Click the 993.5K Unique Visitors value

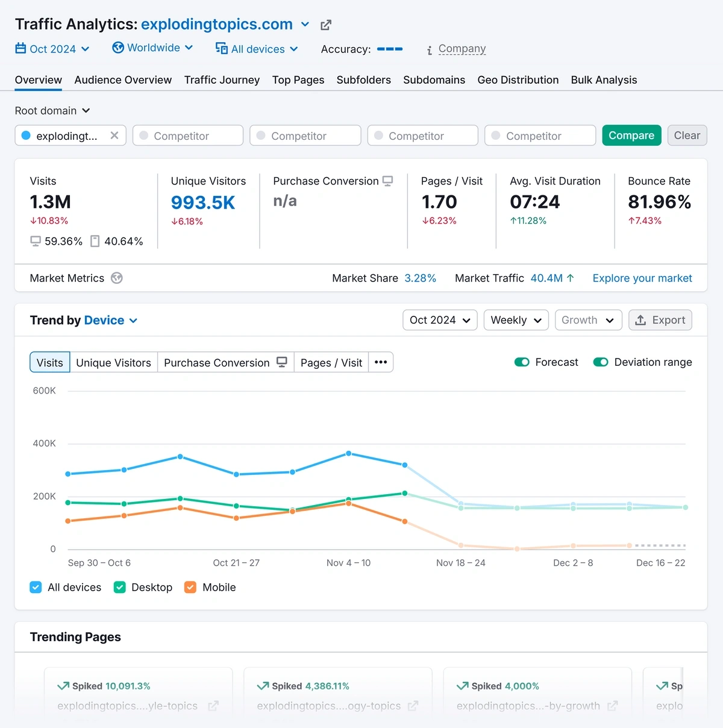[x=203, y=202]
